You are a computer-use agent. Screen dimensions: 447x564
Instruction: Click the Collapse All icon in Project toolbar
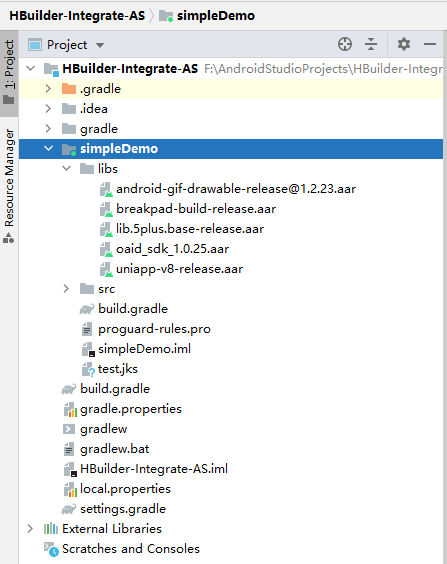371,45
